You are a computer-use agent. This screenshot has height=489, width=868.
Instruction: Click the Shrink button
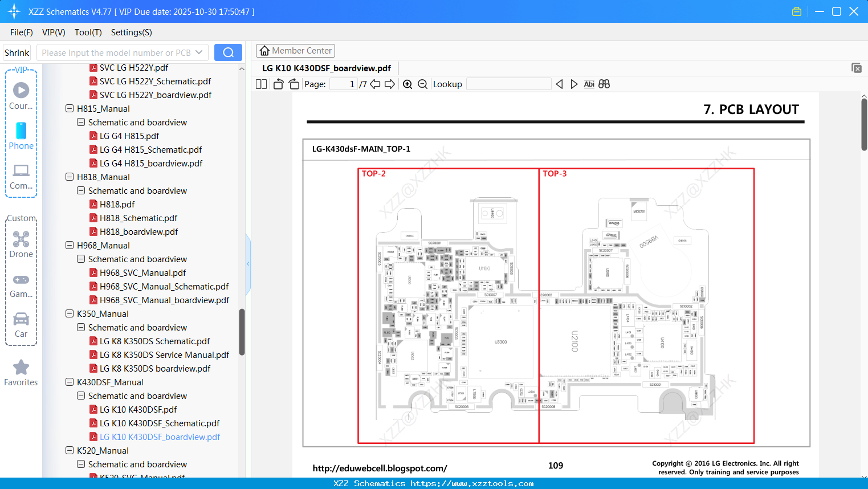click(17, 52)
